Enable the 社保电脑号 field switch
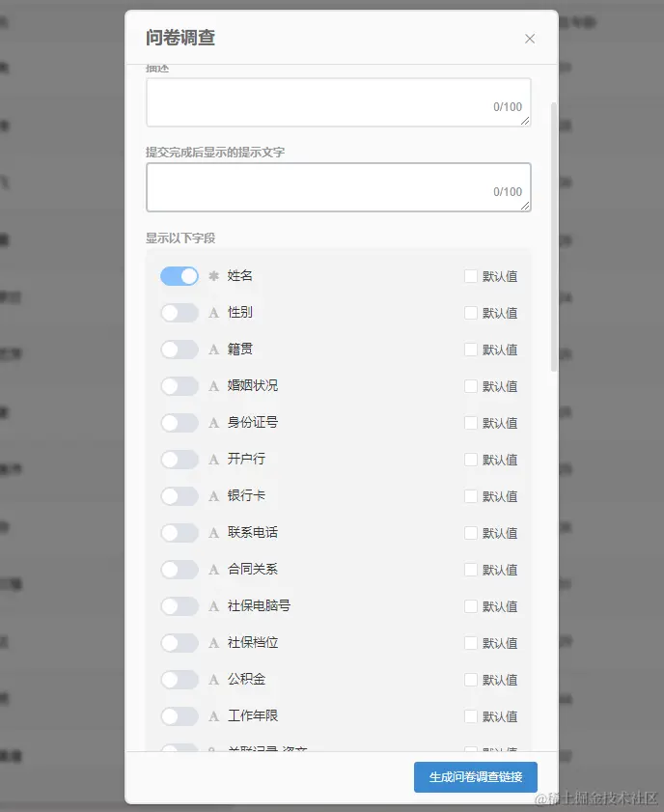Screen dimensions: 664x812 pyautogui.click(x=180, y=606)
